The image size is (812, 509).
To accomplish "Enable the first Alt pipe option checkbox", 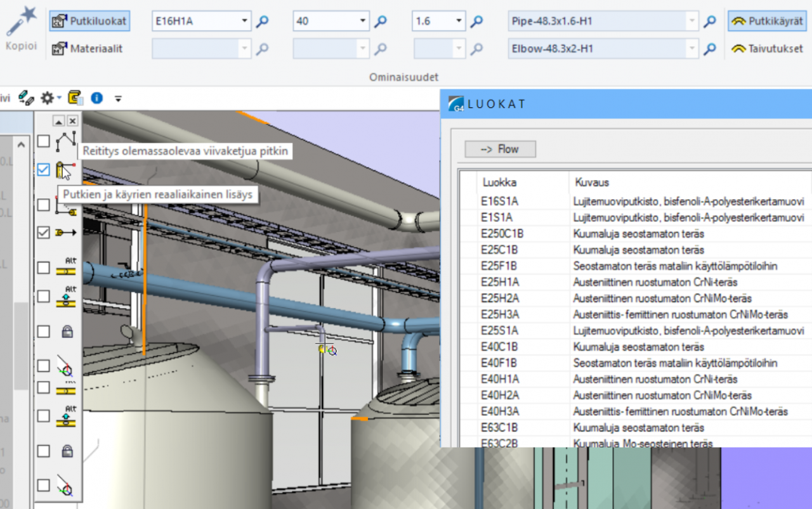I will click(43, 267).
